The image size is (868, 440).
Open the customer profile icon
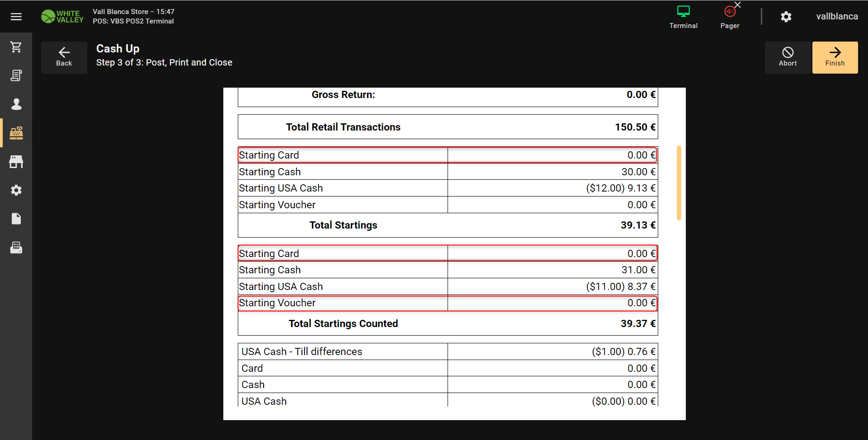pyautogui.click(x=16, y=104)
